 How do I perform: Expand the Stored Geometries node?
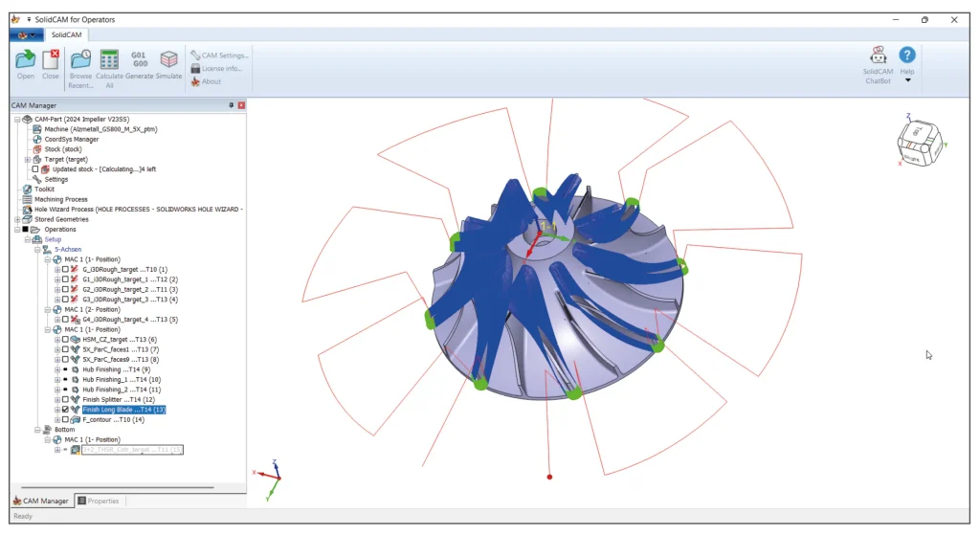pos(17,219)
